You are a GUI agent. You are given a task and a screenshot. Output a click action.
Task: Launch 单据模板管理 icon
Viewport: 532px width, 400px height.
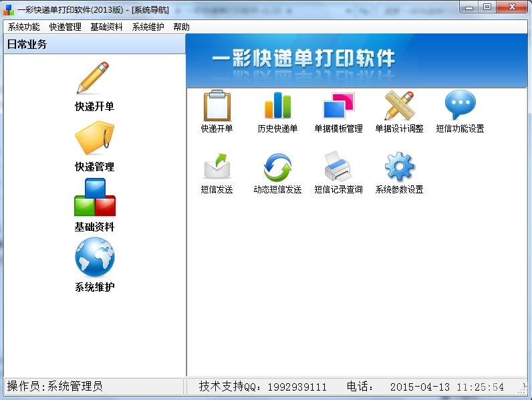[338, 106]
